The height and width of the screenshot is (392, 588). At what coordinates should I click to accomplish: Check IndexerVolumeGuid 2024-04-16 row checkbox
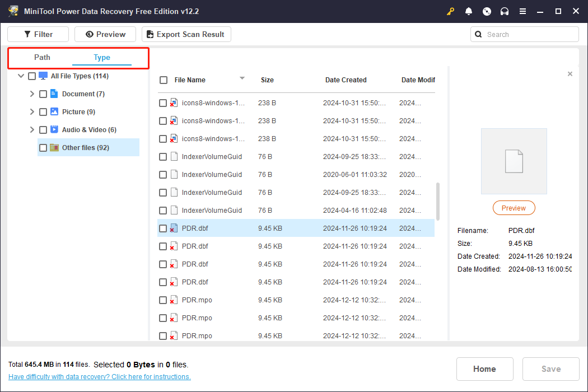pos(163,211)
